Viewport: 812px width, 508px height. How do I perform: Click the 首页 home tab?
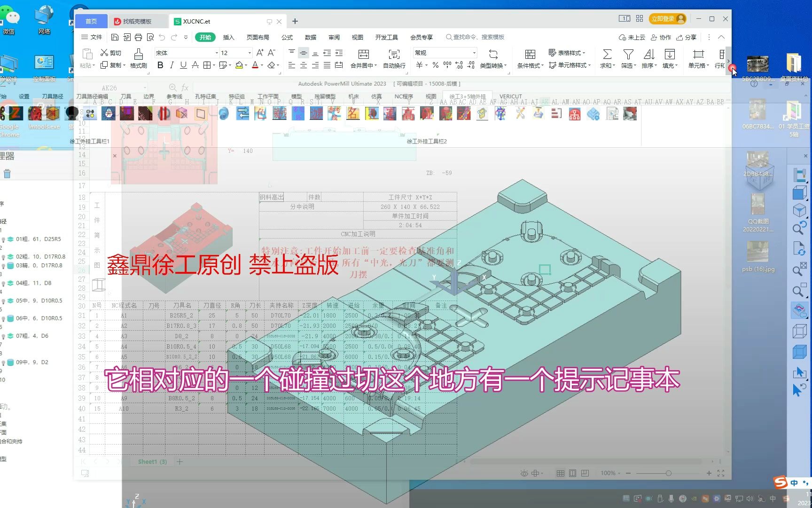(91, 21)
